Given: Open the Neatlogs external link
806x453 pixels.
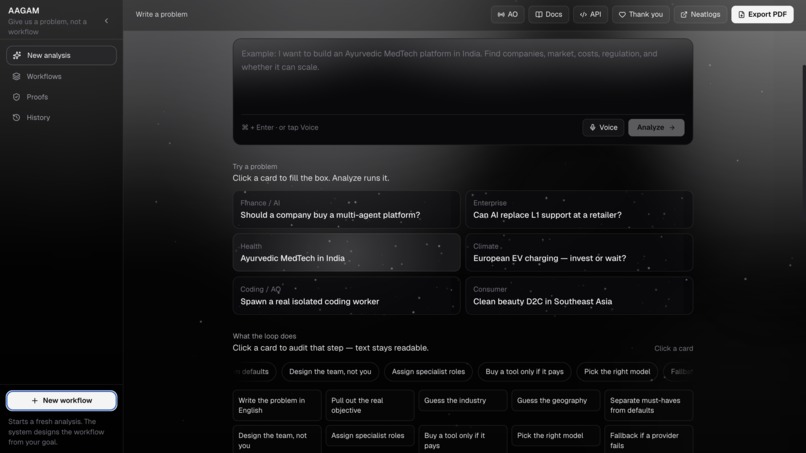Looking at the screenshot, I should point(700,14).
